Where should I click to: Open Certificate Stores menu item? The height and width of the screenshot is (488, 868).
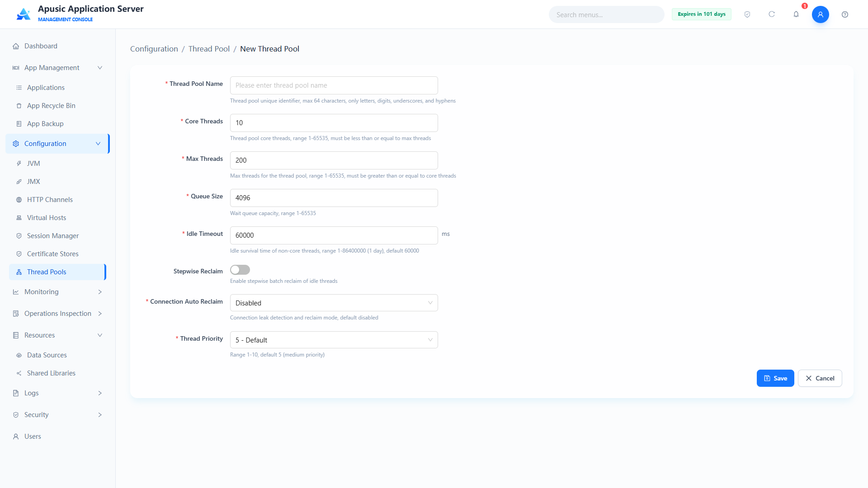coord(58,254)
